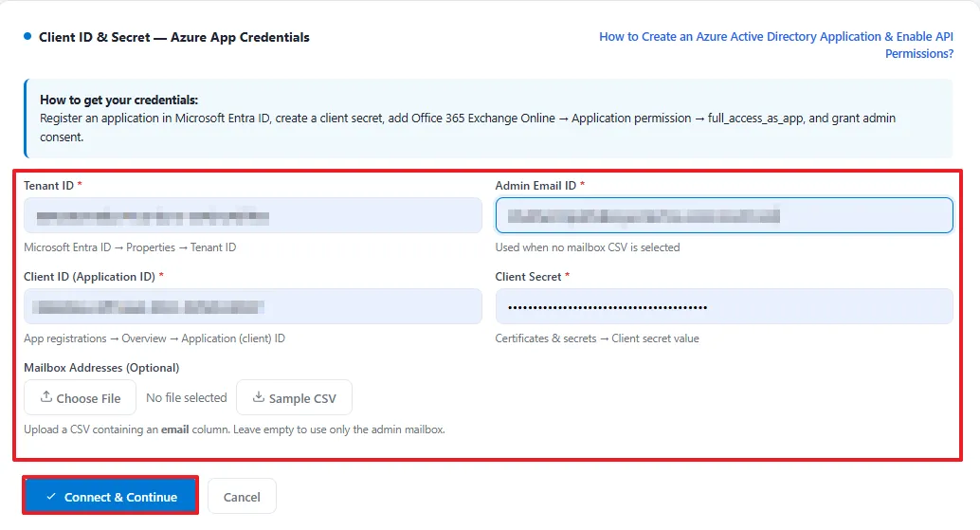The image size is (980, 530).
Task: Download the Sample CSV file
Action: tap(295, 397)
